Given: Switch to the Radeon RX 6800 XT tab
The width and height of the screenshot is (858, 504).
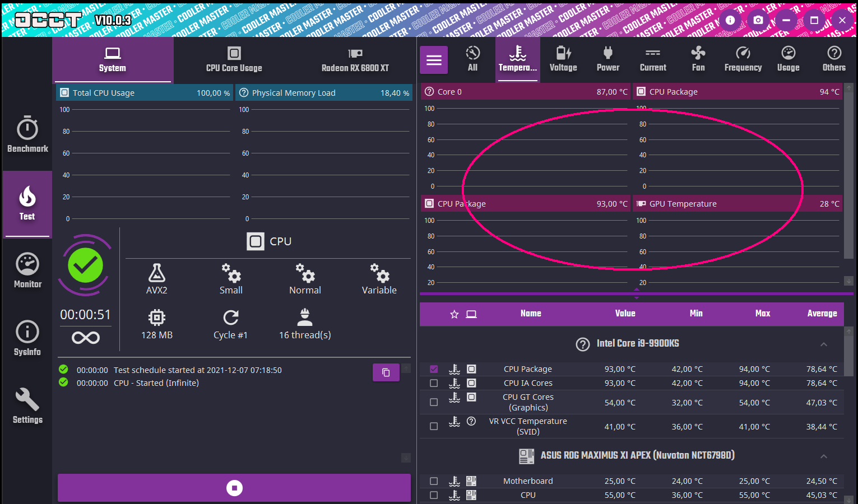Looking at the screenshot, I should click(355, 60).
